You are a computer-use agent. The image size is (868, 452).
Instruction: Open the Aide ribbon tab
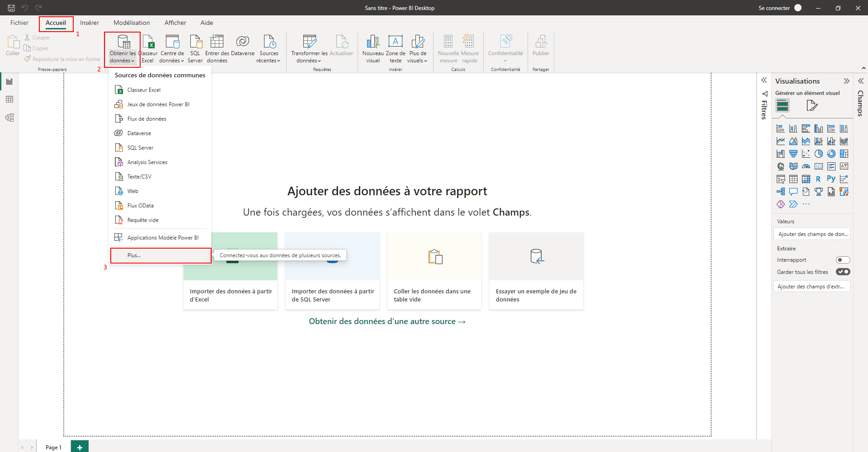pos(207,23)
